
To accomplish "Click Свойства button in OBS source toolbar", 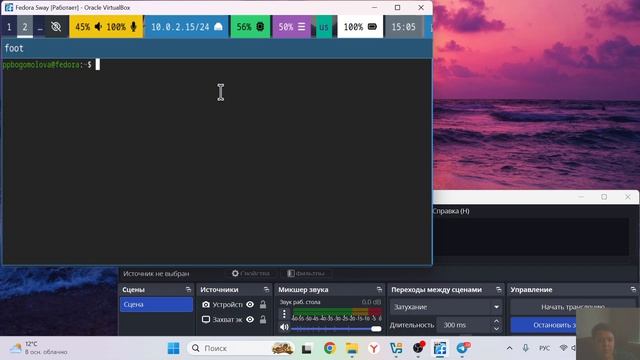I will [x=251, y=273].
